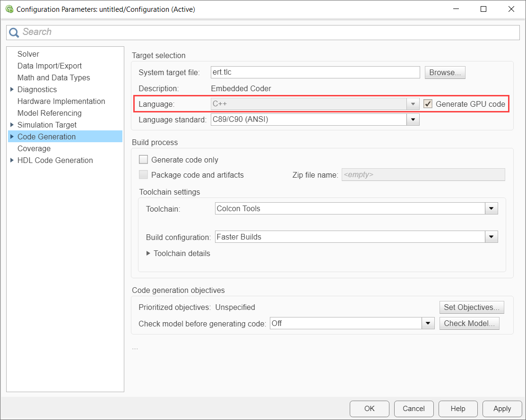Image resolution: width=526 pixels, height=420 pixels.
Task: Enable the Generate code only checkbox
Action: pos(144,160)
